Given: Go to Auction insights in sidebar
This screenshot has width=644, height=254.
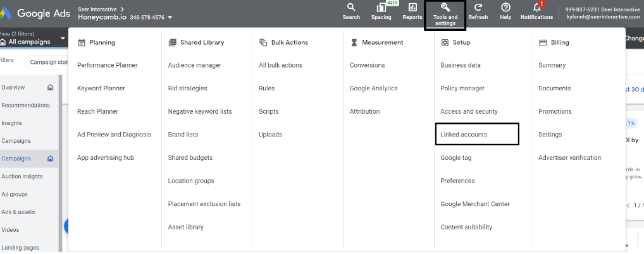Looking at the screenshot, I should pyautogui.click(x=22, y=176).
